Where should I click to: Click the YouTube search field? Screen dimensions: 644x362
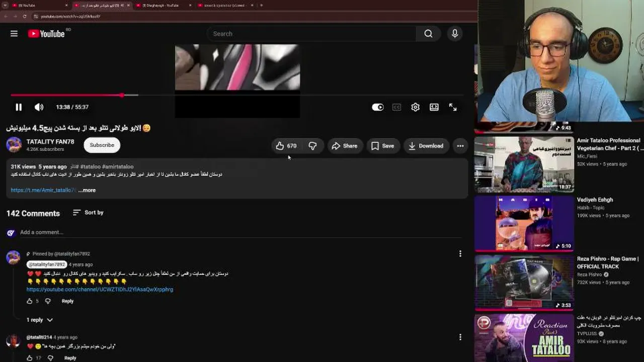tap(311, 34)
